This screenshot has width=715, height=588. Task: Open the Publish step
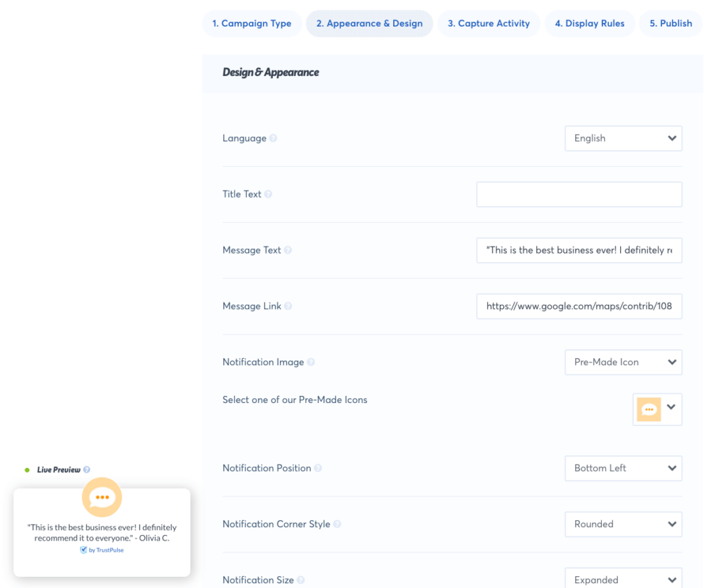670,23
